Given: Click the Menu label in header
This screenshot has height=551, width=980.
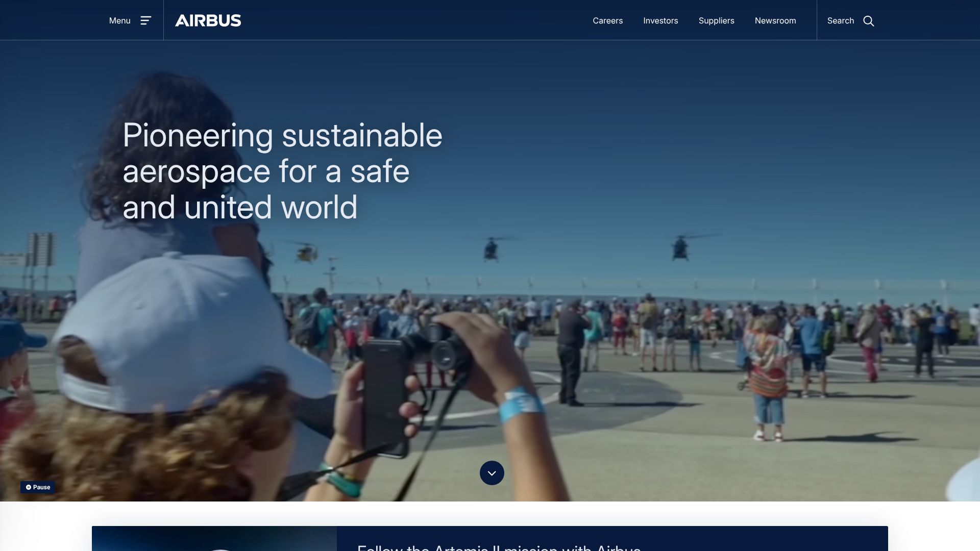Looking at the screenshot, I should pos(119,20).
